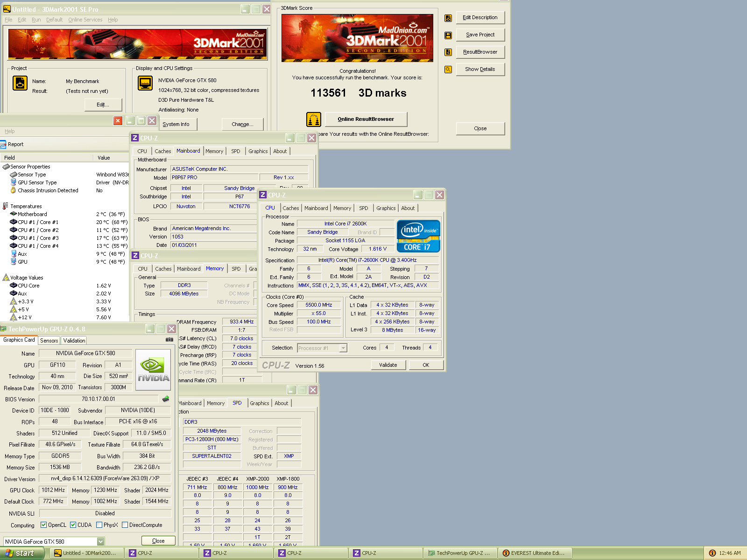Click the GPU-Z BIOS save chip icon
This screenshot has width=747, height=560.
click(166, 399)
